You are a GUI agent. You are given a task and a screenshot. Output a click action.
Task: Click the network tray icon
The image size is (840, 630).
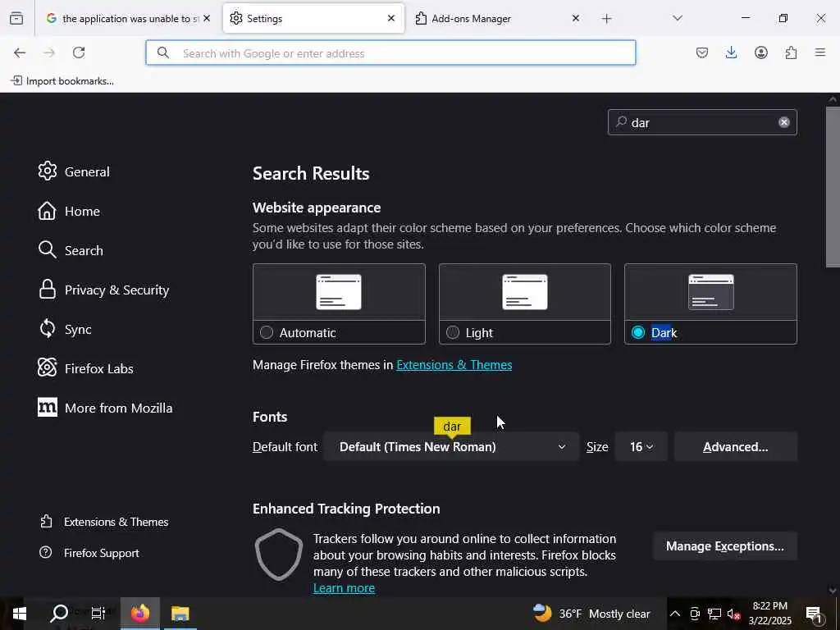point(714,614)
